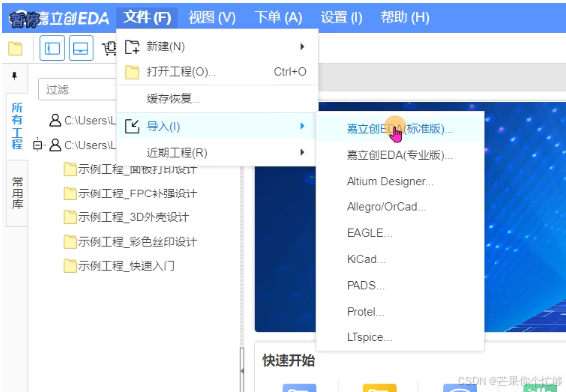This screenshot has width=566, height=392.
Task: Choose 嘉立创EDA(标准版)... import option
Action: pos(399,129)
